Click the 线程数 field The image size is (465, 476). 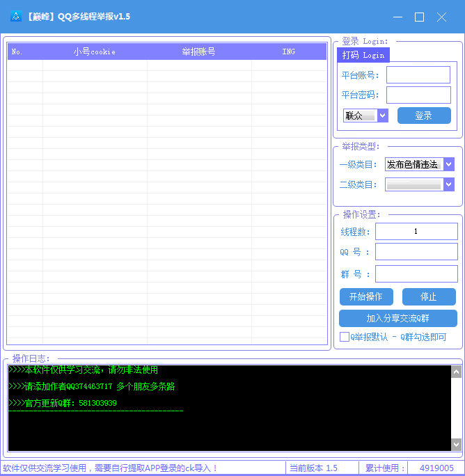tap(416, 232)
